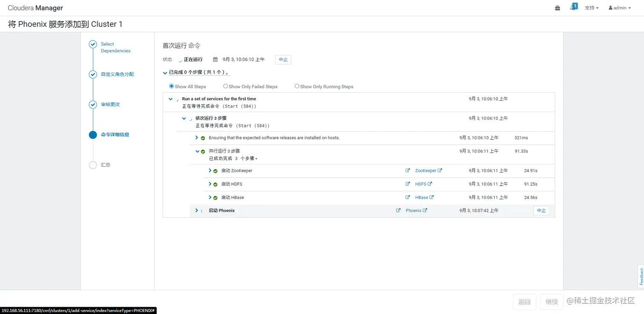Viewport: 644px width, 314px height.
Task: Open the running commands notification icon
Action: pyautogui.click(x=573, y=7)
